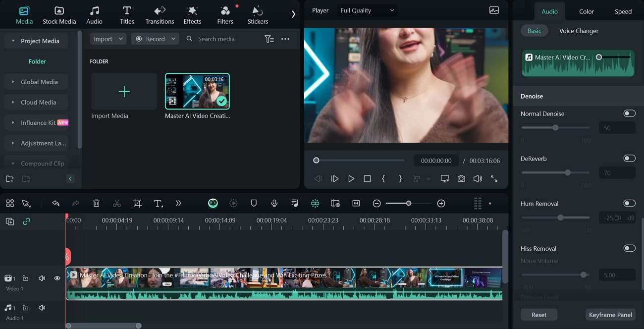Click the Reset button
The height and width of the screenshot is (329, 644).
(539, 315)
